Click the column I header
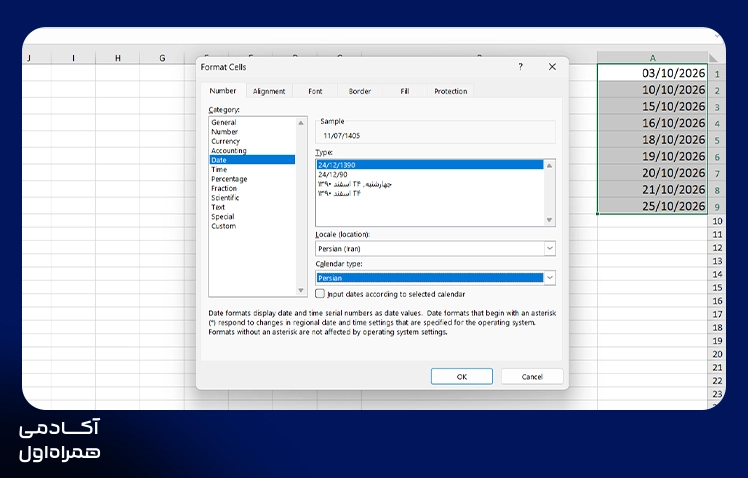The width and height of the screenshot is (748, 478). coord(73,58)
